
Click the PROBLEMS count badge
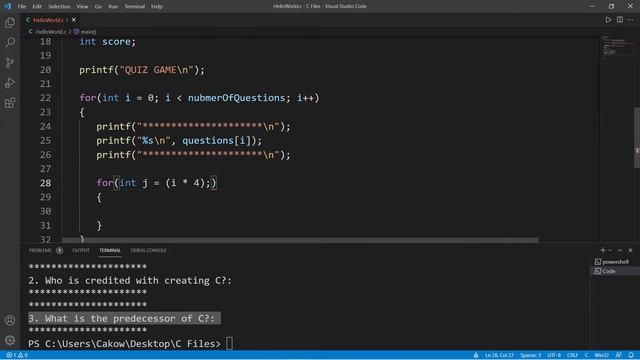click(x=60, y=250)
